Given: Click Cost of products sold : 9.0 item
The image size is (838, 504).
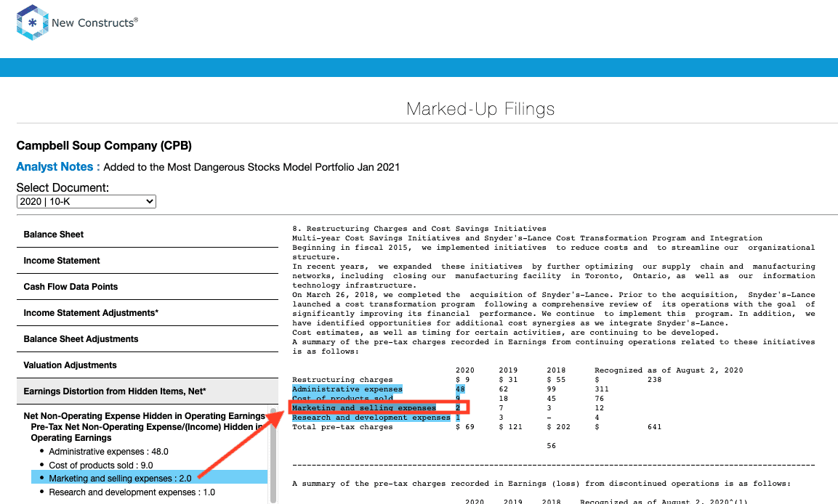Looking at the screenshot, I should (101, 466).
